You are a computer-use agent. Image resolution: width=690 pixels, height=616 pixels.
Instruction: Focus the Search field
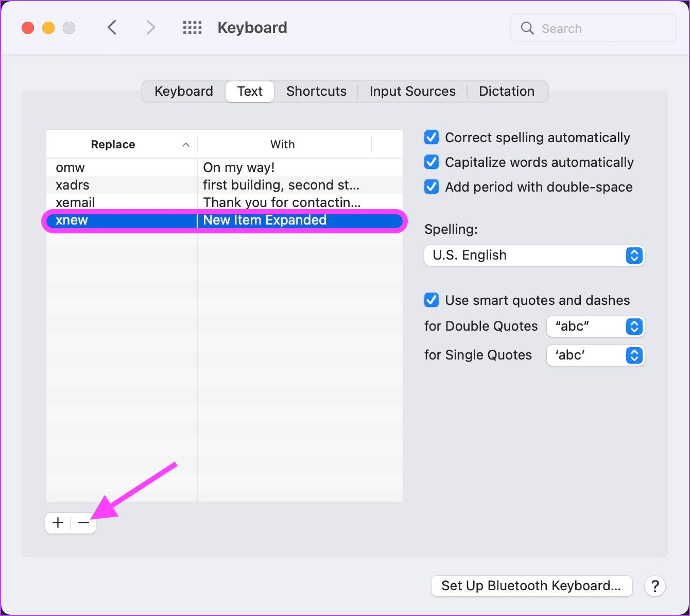point(593,28)
